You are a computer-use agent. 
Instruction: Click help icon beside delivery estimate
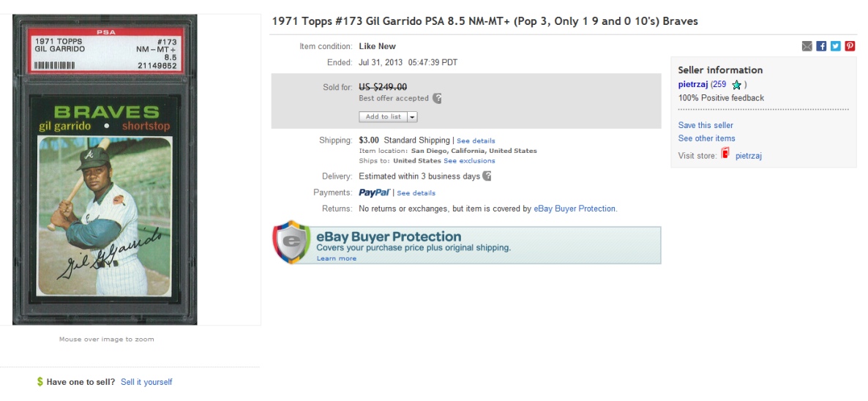tap(487, 176)
